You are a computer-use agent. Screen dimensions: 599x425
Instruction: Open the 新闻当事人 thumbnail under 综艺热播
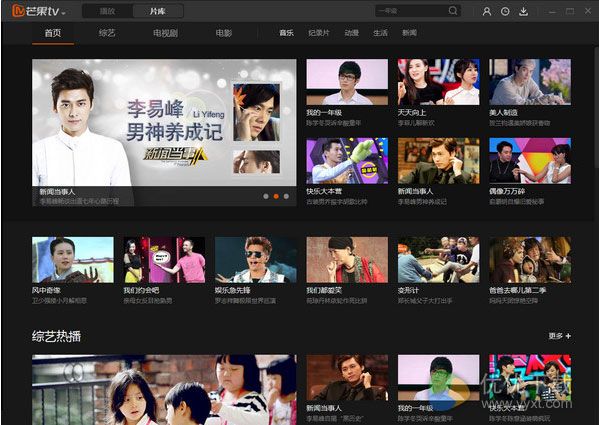[347, 378]
